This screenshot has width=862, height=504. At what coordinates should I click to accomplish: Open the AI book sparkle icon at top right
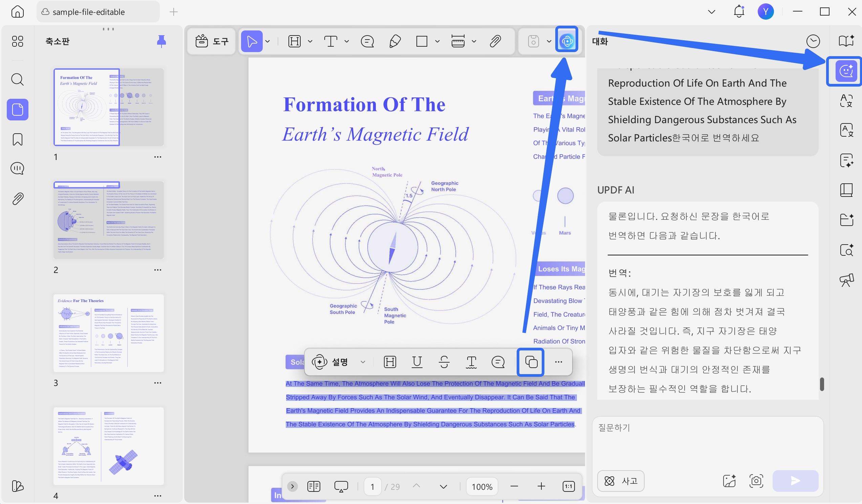846,41
